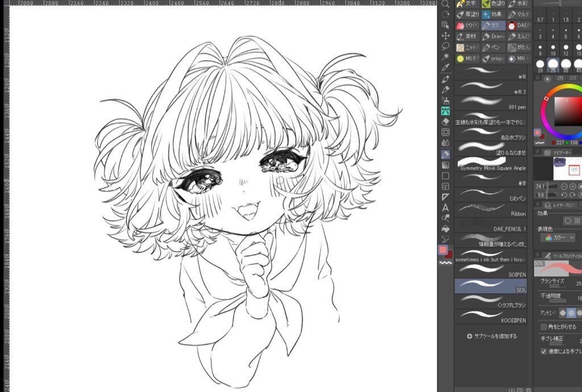
Task: Click the zoom in icon in Navigator
Action: click(x=573, y=186)
